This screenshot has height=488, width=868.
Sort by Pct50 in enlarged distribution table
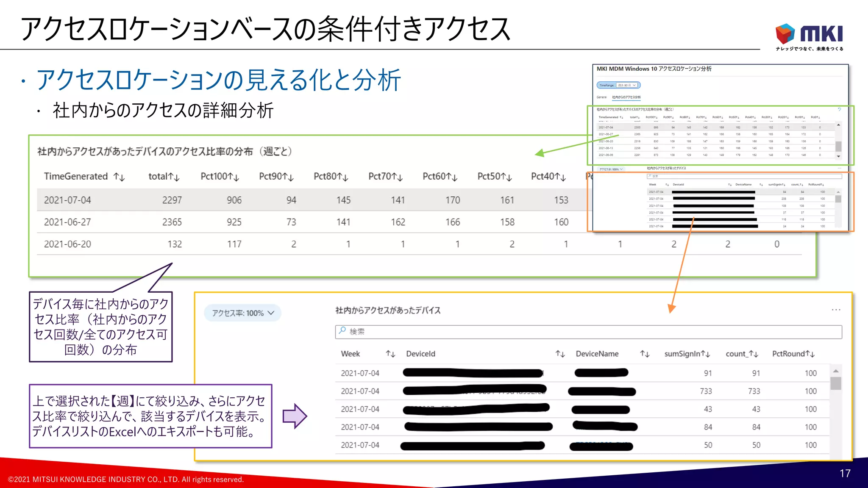point(495,177)
